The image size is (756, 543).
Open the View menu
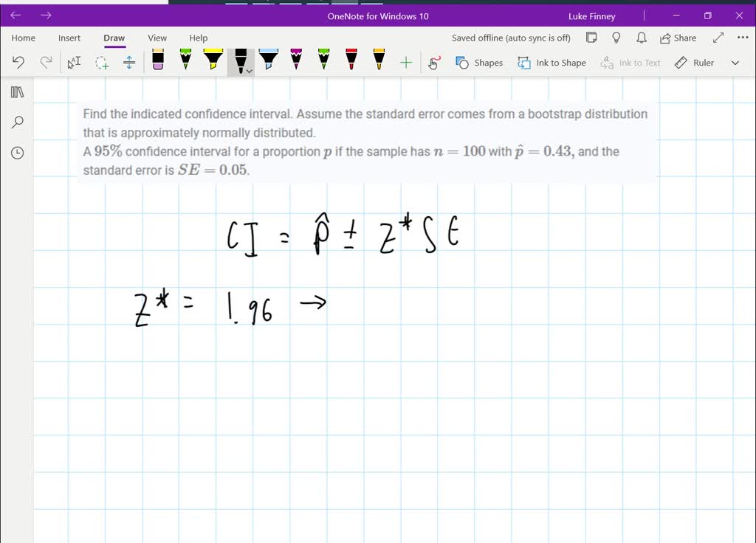pyautogui.click(x=157, y=38)
